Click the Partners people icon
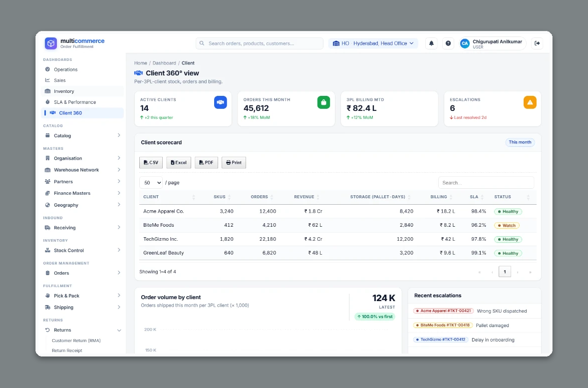The width and height of the screenshot is (588, 388). coord(47,182)
